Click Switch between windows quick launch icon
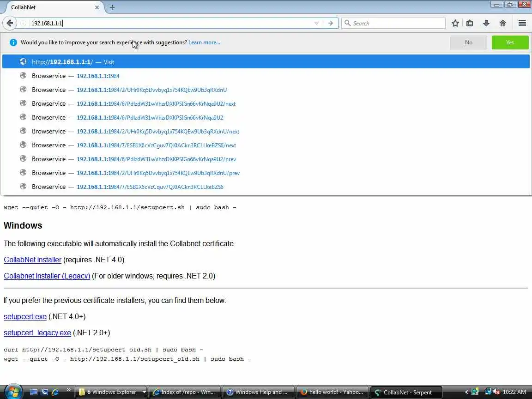The width and height of the screenshot is (532, 399). [x=44, y=392]
